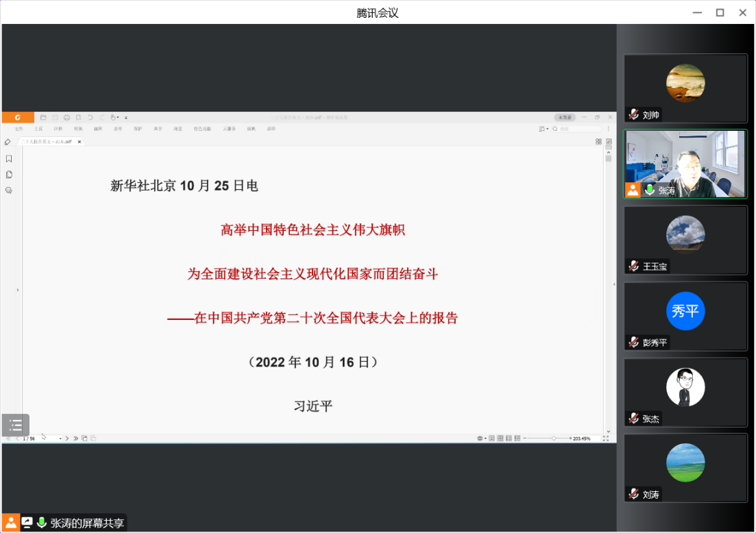Select 彭秀平's participant tile
The width and height of the screenshot is (756, 533).
tap(685, 315)
